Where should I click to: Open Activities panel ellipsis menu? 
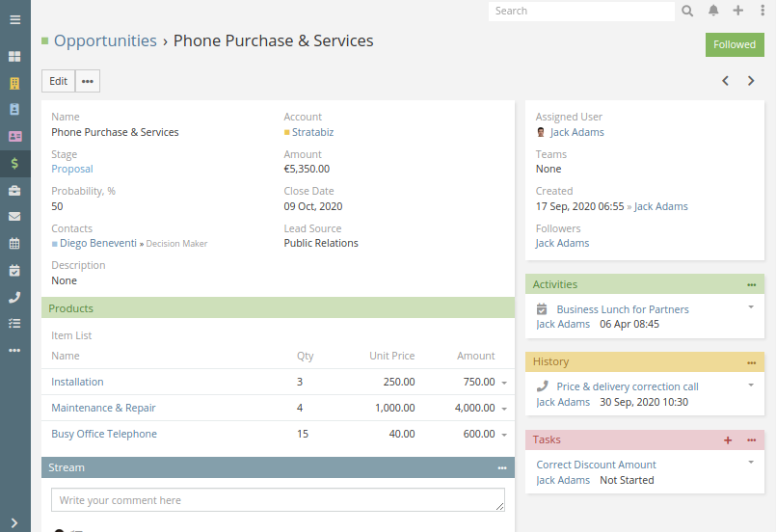coord(751,285)
